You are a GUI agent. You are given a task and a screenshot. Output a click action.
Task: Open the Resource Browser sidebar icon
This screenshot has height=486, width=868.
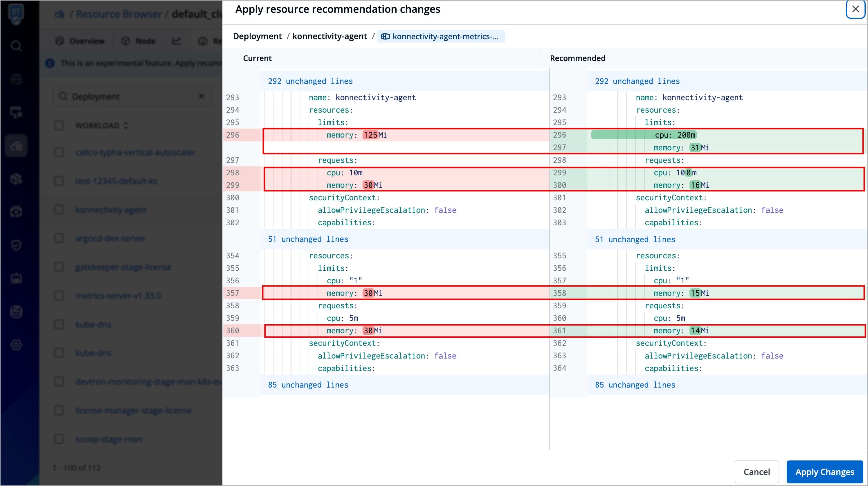point(16,146)
